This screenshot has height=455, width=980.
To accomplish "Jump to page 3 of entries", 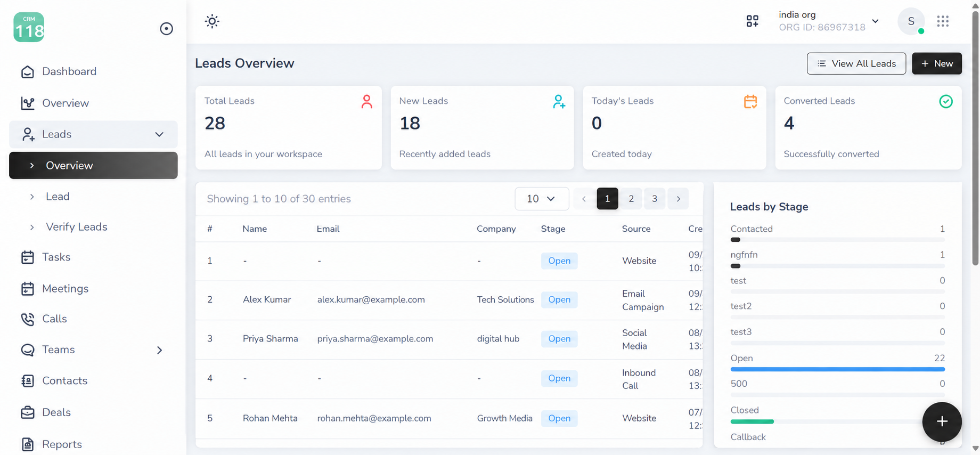I will [655, 199].
